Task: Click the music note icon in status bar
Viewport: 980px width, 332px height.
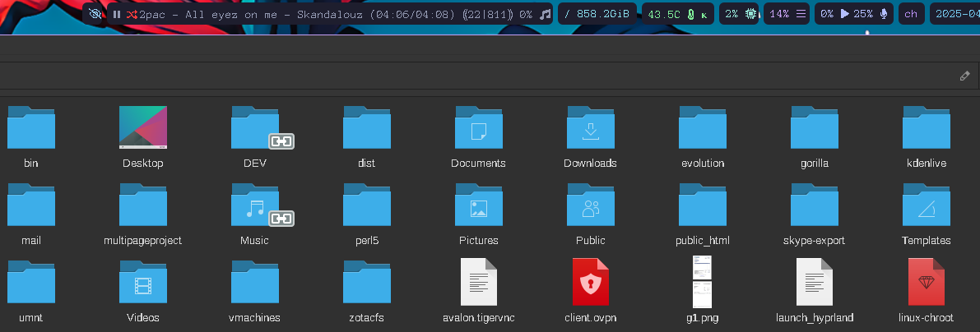Action: coord(545,15)
